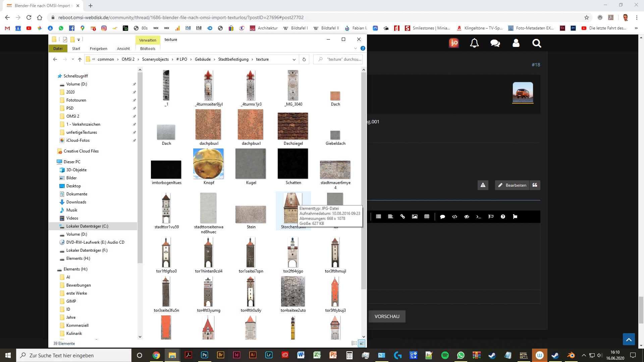Open the Bildtools tab
644x362 pixels.
(148, 49)
